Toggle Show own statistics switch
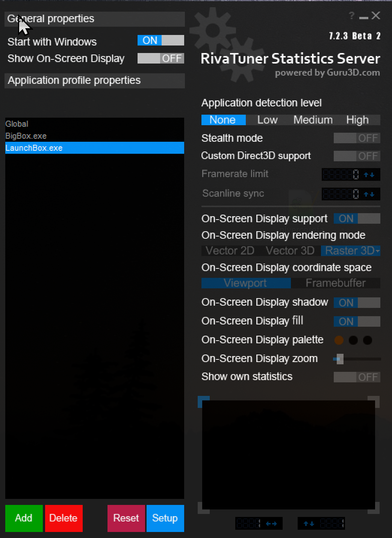This screenshot has height=538, width=392. pos(357,377)
